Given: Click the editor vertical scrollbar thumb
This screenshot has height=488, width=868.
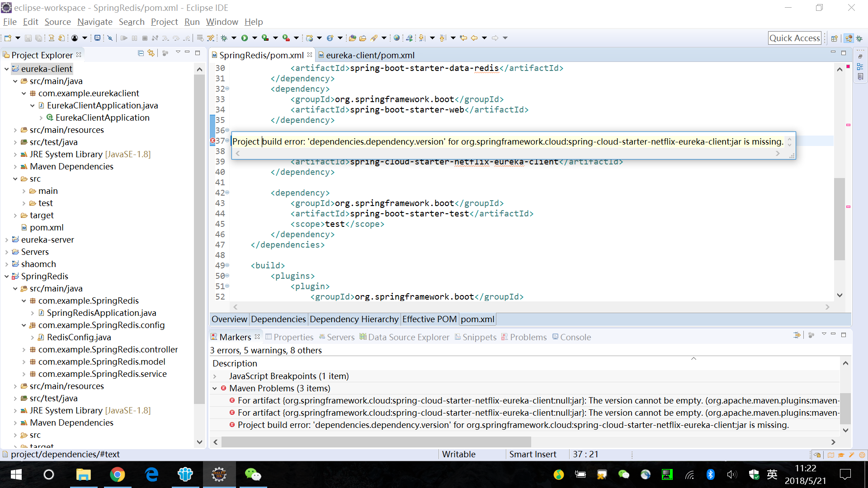Looking at the screenshot, I should pyautogui.click(x=840, y=219).
